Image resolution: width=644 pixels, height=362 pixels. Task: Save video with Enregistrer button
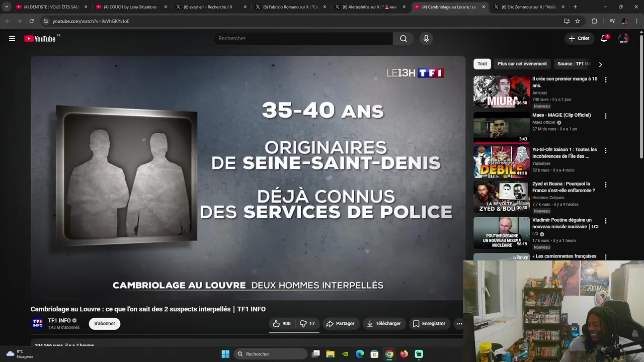pyautogui.click(x=429, y=324)
